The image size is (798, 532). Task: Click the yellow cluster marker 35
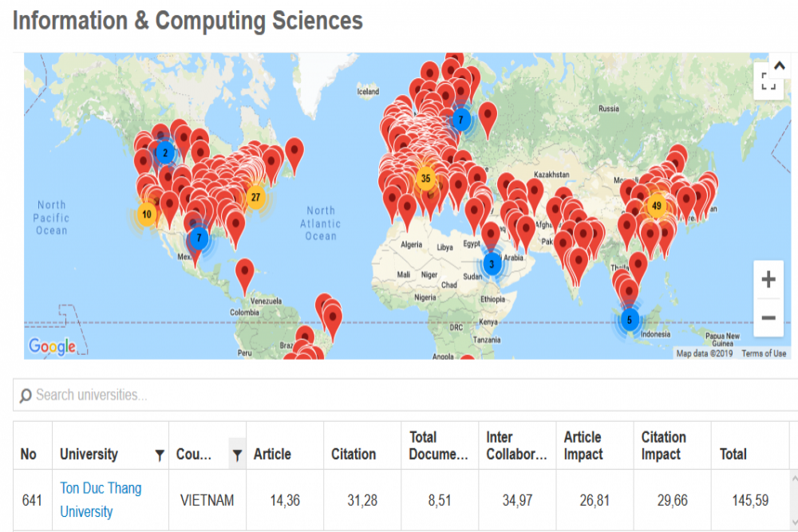425,179
